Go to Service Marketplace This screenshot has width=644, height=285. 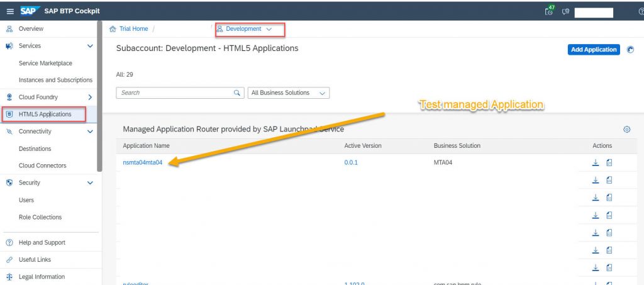(45, 64)
